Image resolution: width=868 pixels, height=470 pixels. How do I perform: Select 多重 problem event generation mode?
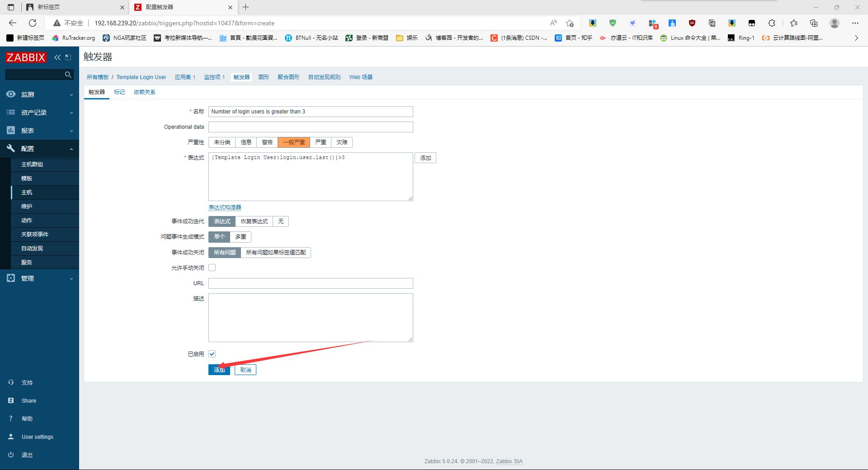[x=241, y=237]
